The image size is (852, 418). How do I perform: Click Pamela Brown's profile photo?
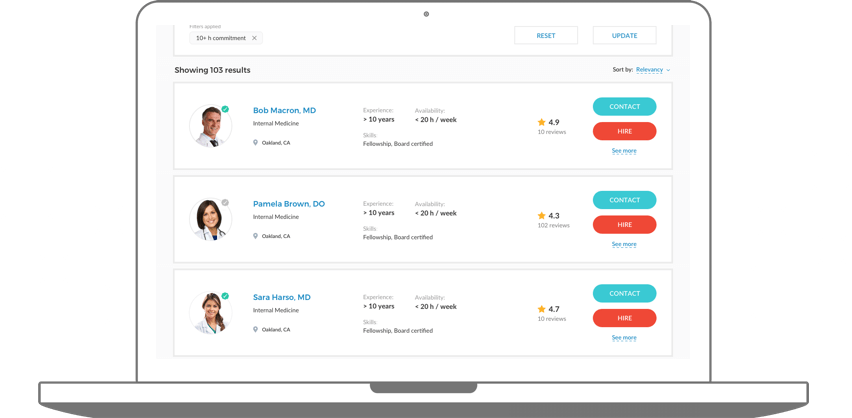[210, 219]
